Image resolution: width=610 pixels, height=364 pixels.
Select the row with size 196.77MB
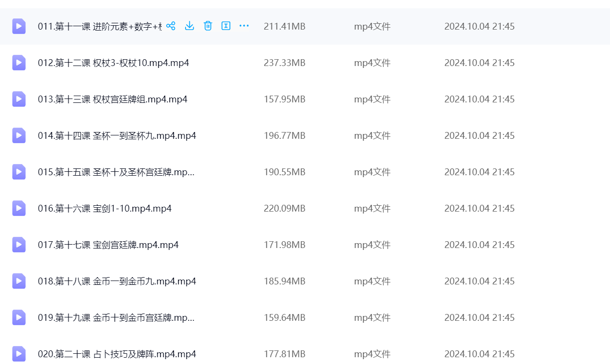point(284,136)
